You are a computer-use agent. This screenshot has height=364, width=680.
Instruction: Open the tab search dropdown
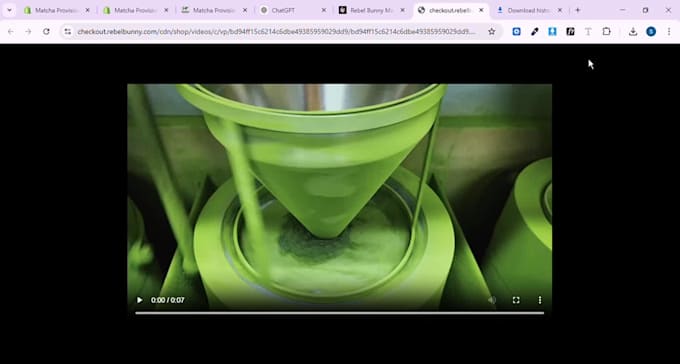click(x=9, y=10)
